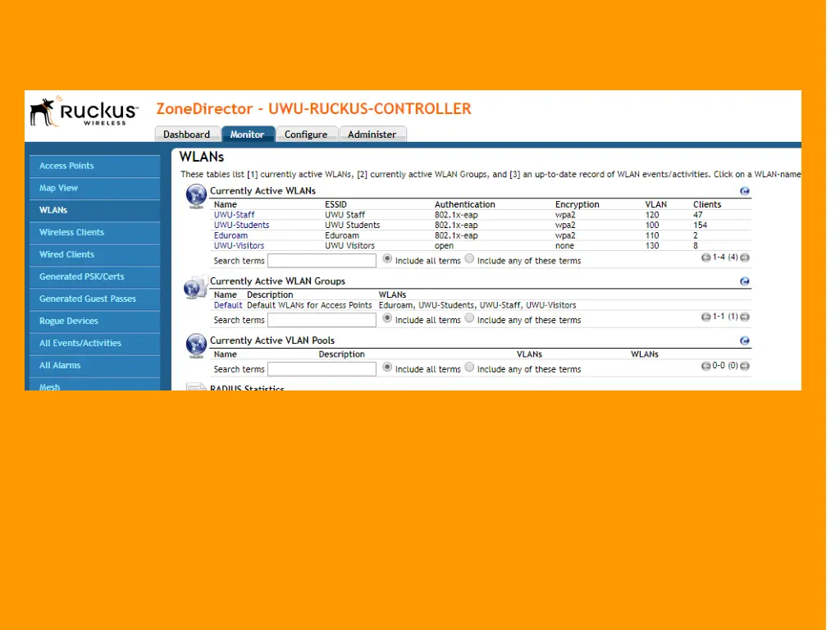Open the Administer tab
Screen dimensions: 840x630
pos(372,135)
